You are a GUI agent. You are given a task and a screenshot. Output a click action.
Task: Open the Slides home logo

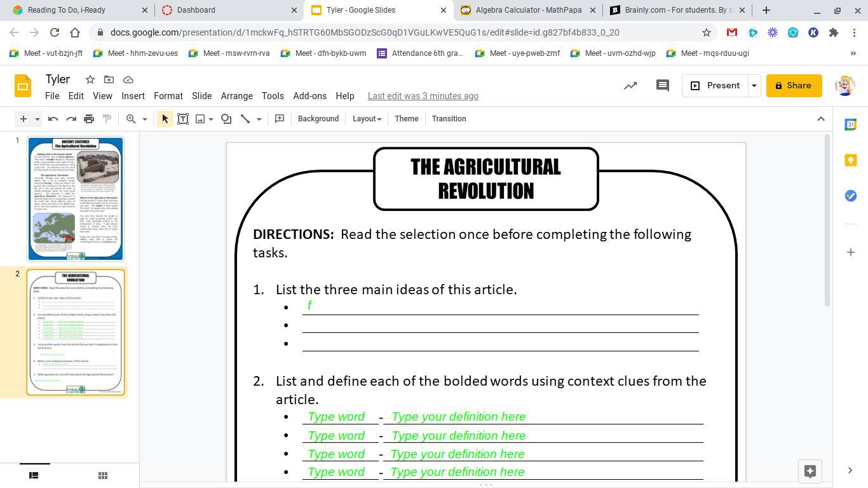(x=23, y=86)
